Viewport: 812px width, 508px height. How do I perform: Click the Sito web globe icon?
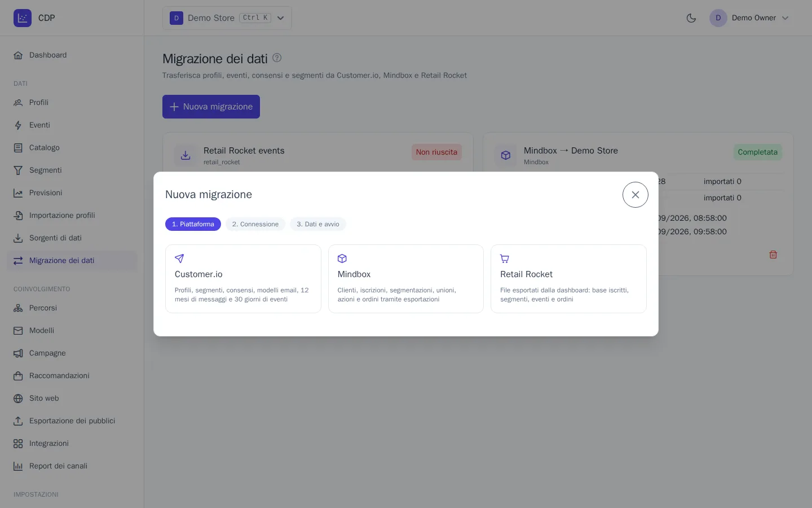[18, 398]
